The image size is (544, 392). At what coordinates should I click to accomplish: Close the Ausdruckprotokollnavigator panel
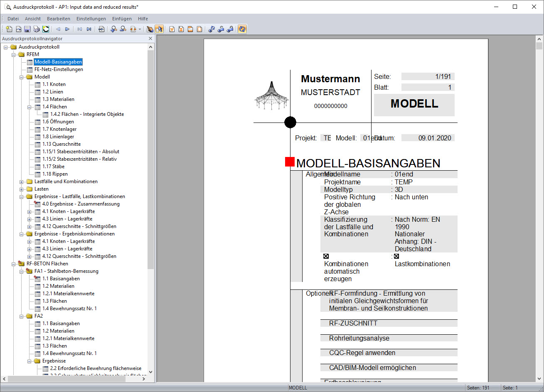point(150,38)
